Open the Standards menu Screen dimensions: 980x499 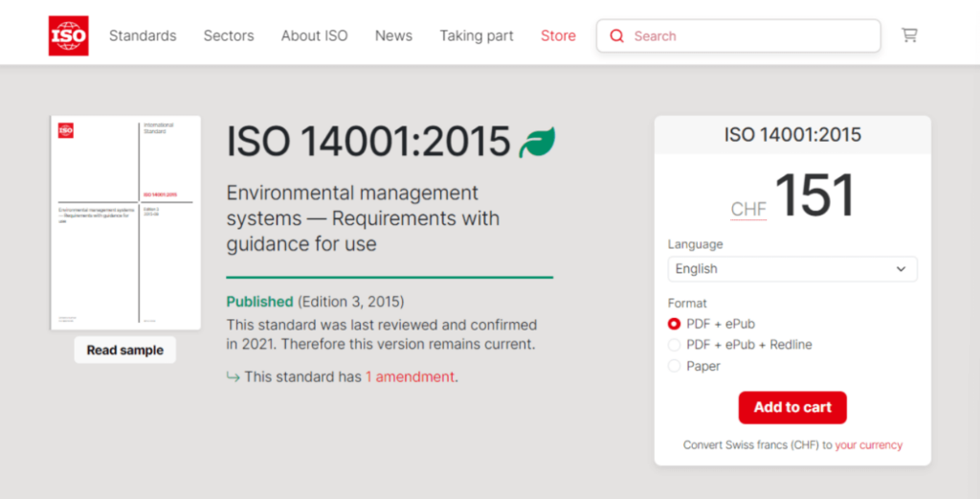point(143,35)
